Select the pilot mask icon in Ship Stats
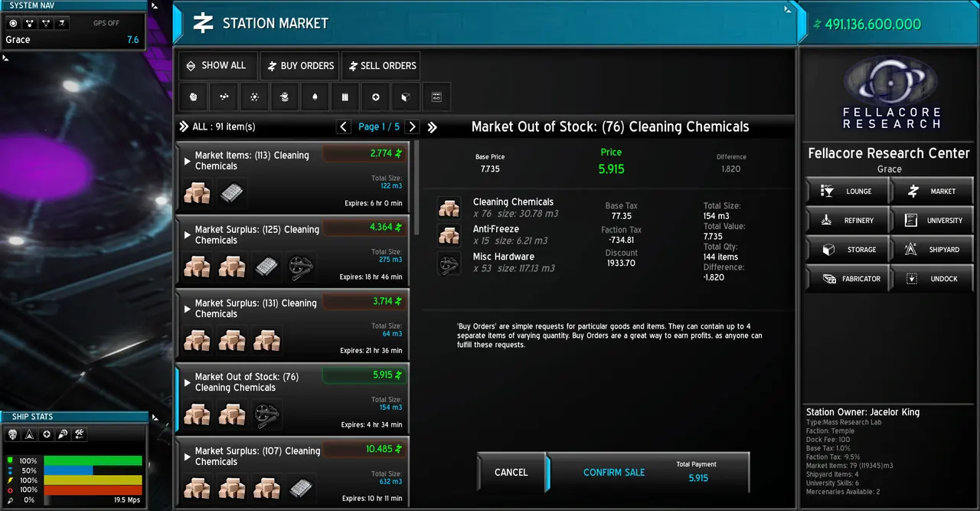The height and width of the screenshot is (511, 980). coord(13,434)
